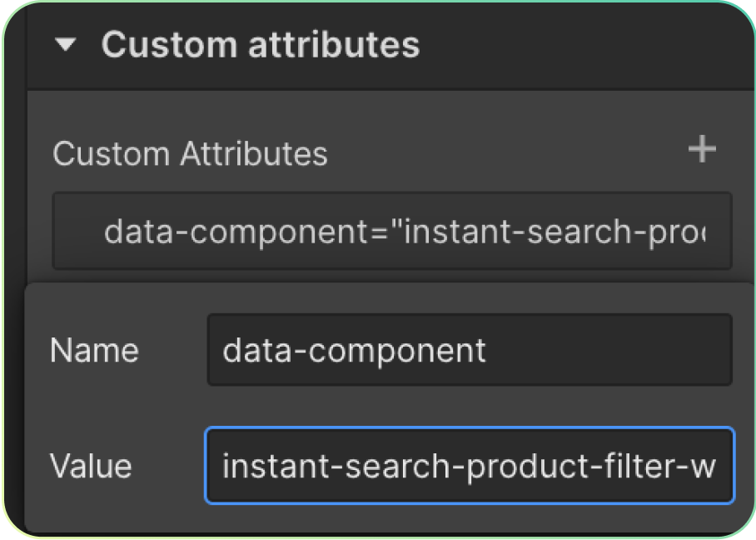Focus the Value input field
756x540 pixels.
469,466
